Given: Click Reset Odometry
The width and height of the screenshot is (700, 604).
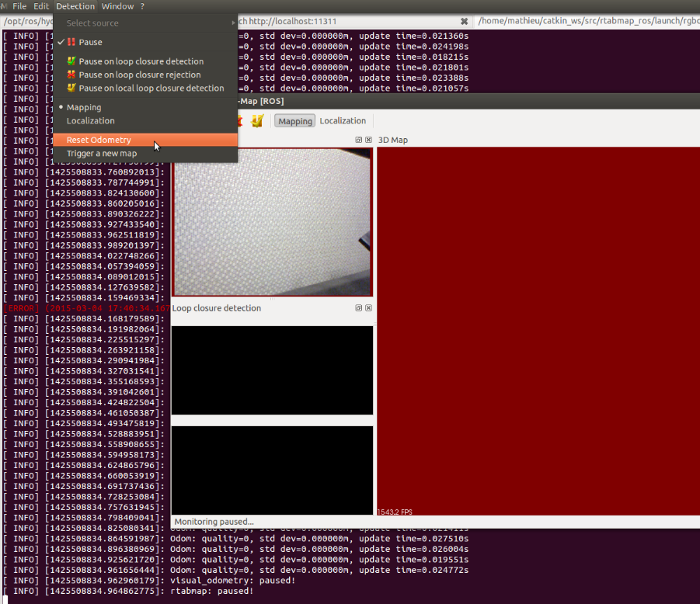Looking at the screenshot, I should (x=99, y=140).
